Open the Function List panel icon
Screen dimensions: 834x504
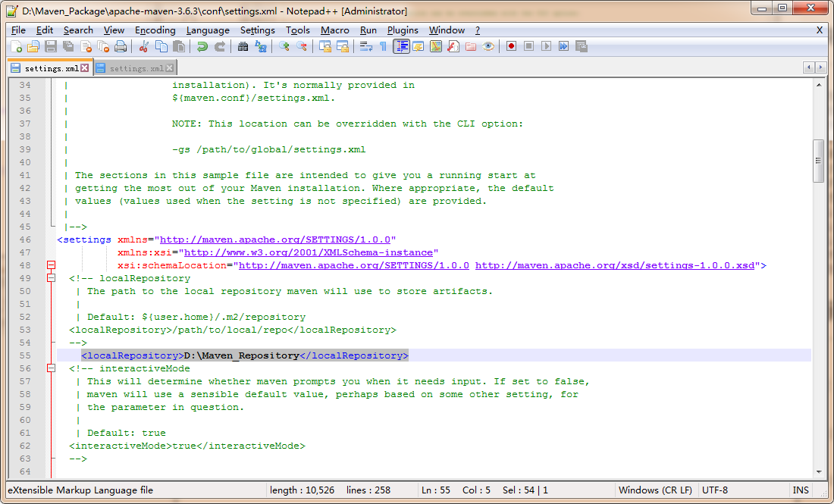click(453, 47)
